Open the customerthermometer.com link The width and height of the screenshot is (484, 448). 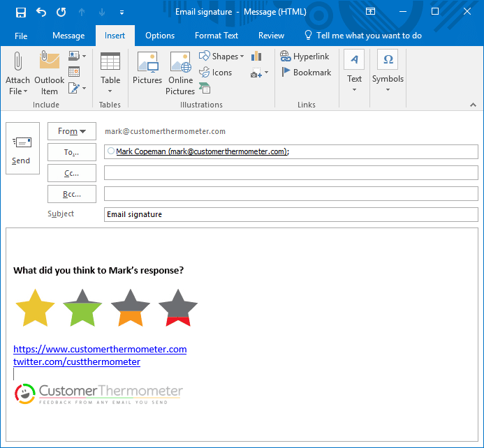(x=100, y=349)
